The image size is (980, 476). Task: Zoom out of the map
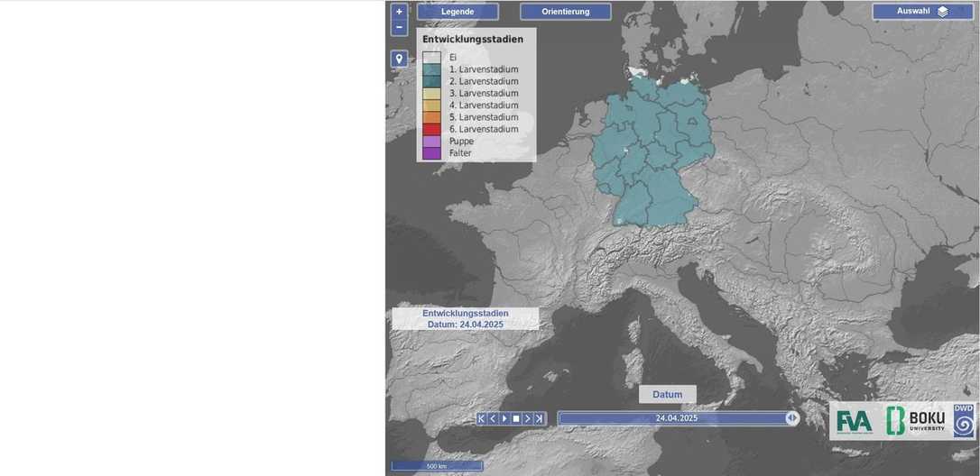pyautogui.click(x=399, y=28)
